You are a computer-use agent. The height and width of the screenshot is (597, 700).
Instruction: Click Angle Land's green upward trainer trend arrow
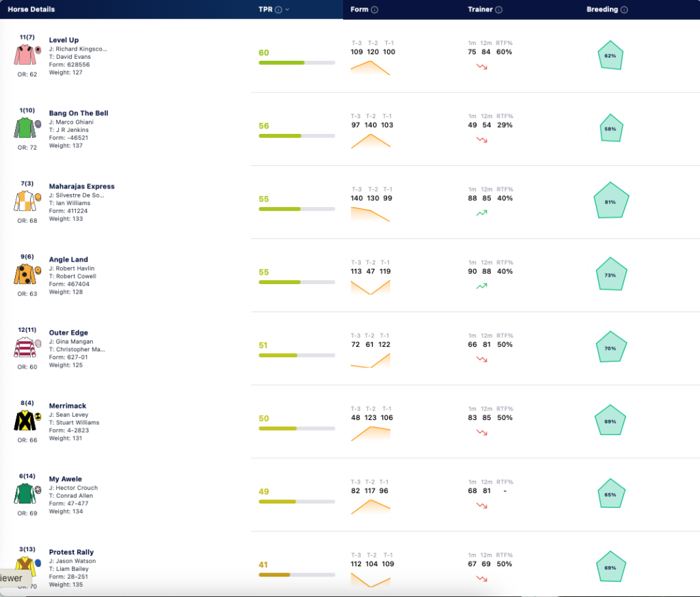[x=482, y=286]
